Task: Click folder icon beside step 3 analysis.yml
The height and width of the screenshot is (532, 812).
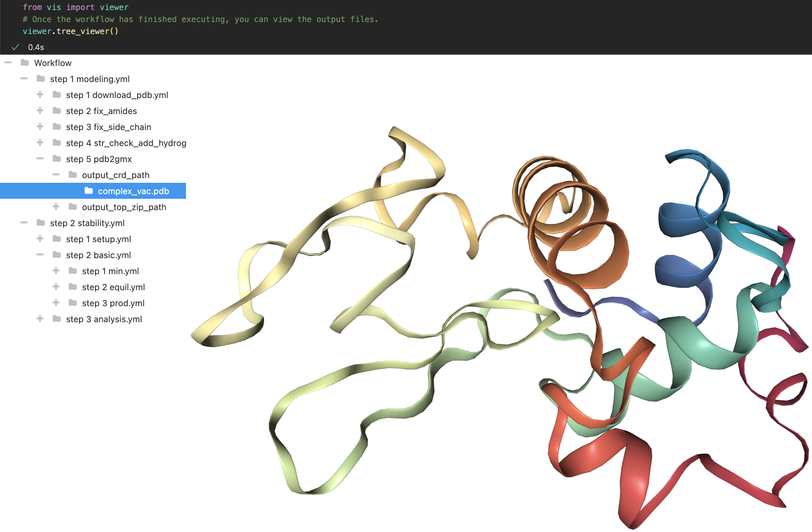Action: tap(57, 319)
